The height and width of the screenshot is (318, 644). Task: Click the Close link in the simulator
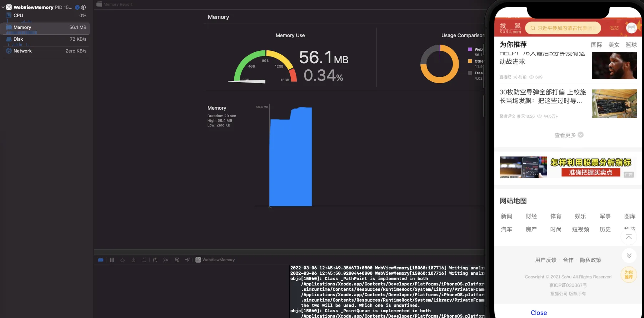tap(539, 313)
